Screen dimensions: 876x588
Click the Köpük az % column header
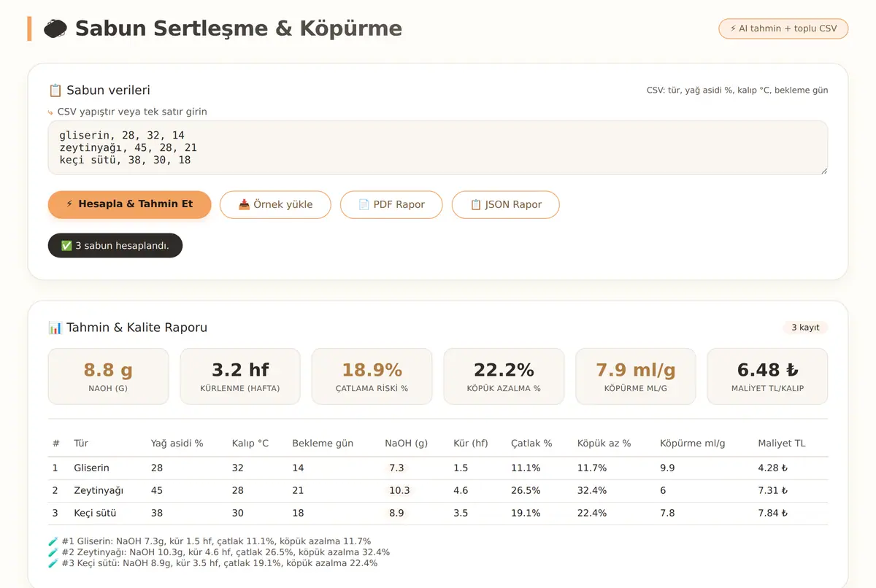point(604,444)
